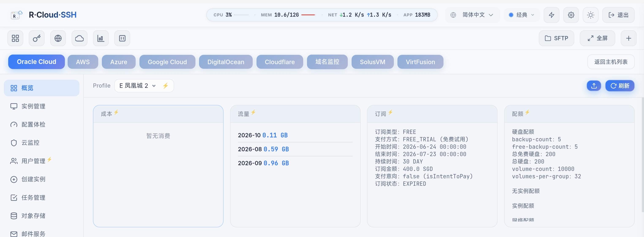Open the bar chart statistics icon
The height and width of the screenshot is (237, 644).
coord(101,38)
